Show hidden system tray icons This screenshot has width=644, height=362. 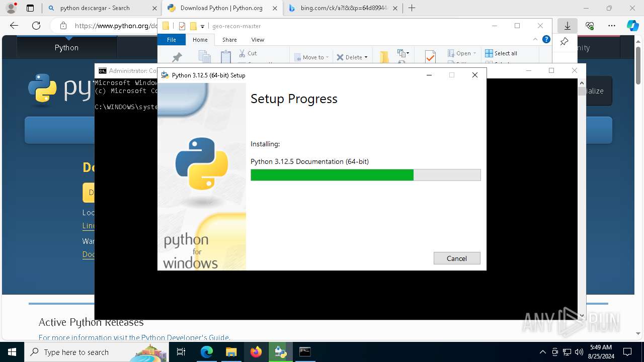click(542, 352)
